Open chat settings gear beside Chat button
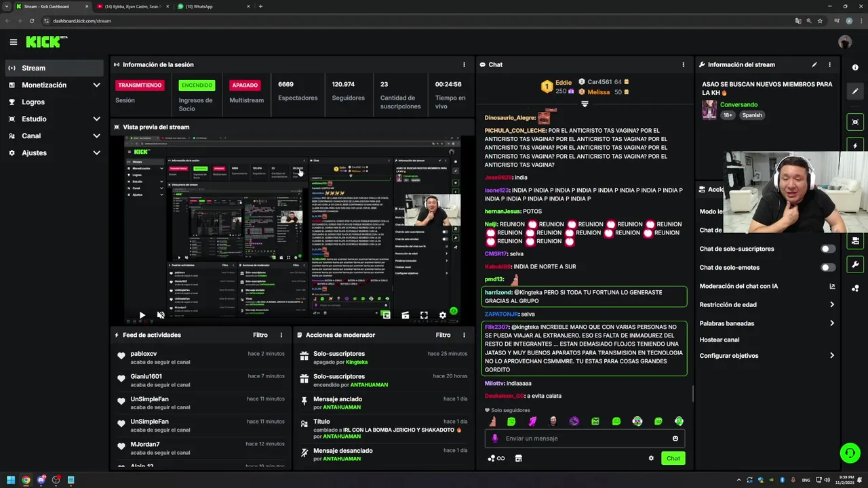This screenshot has width=868, height=488. [x=651, y=458]
